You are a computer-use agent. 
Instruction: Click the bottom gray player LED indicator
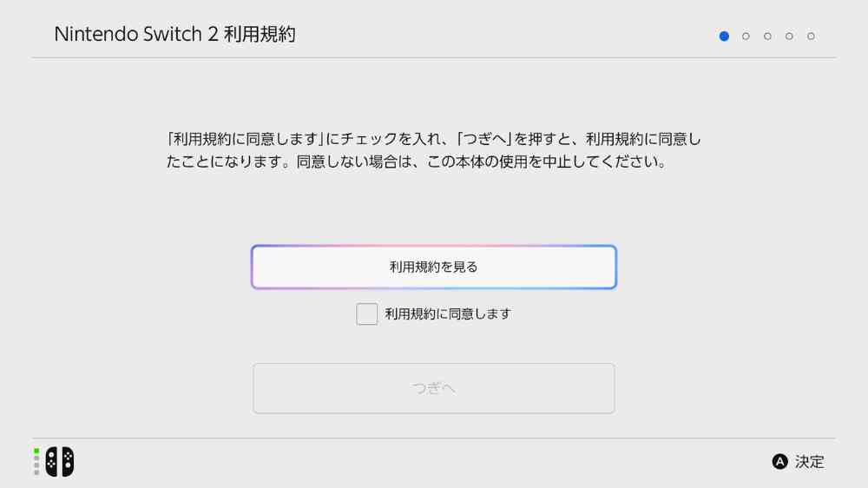click(36, 472)
